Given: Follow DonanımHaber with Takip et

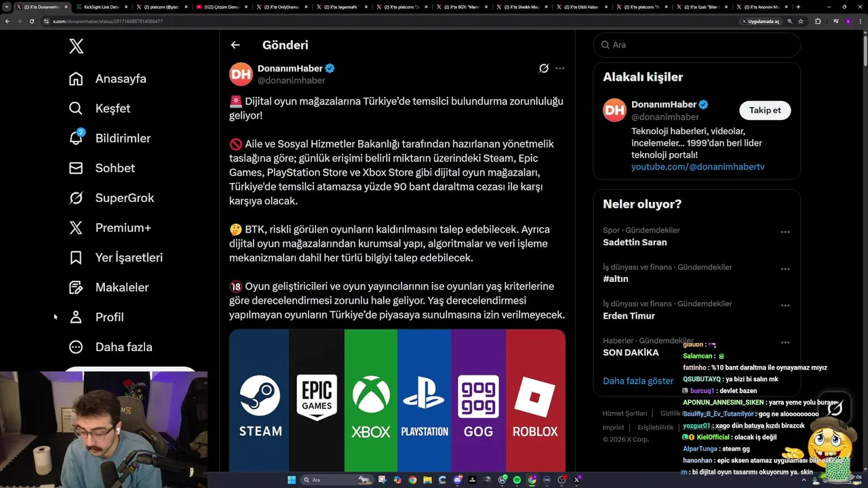Looking at the screenshot, I should tap(765, 110).
